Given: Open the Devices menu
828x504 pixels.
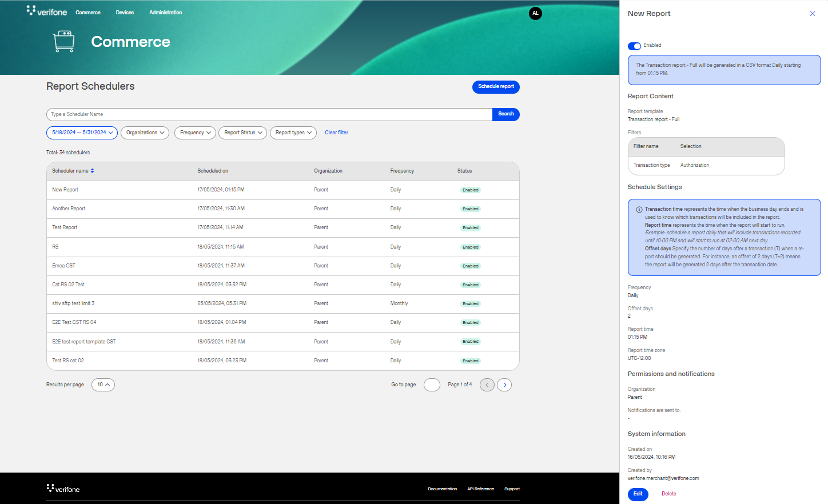Looking at the screenshot, I should (125, 12).
